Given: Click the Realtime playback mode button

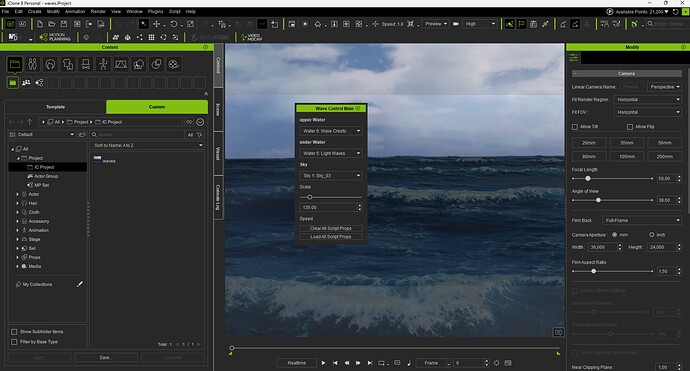Looking at the screenshot, I should [x=297, y=363].
